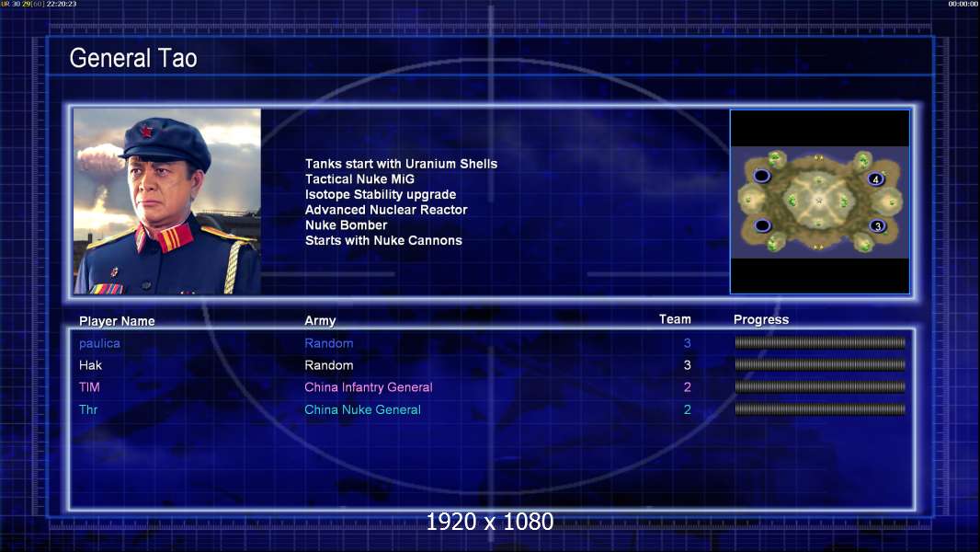The width and height of the screenshot is (980, 552).
Task: Click team number for Hak
Action: click(x=688, y=364)
